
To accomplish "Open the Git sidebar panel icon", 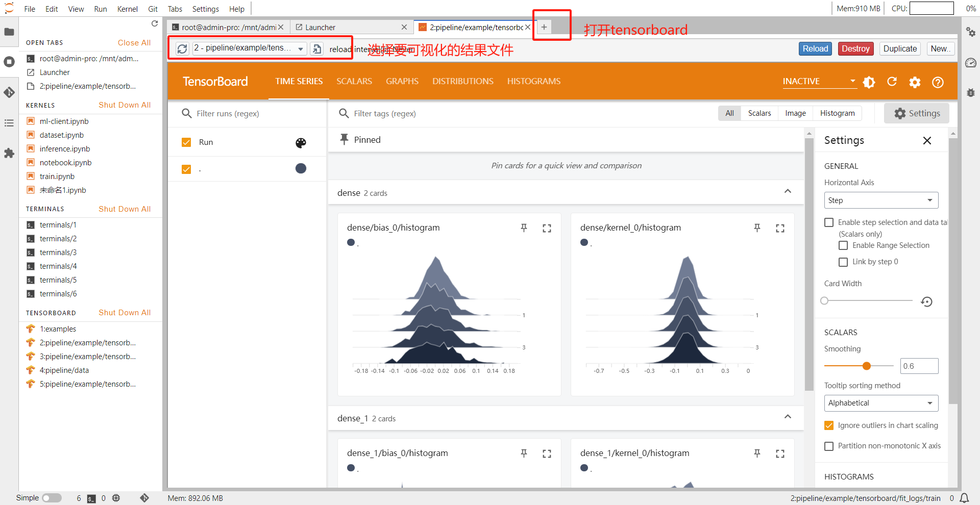I will [9, 92].
